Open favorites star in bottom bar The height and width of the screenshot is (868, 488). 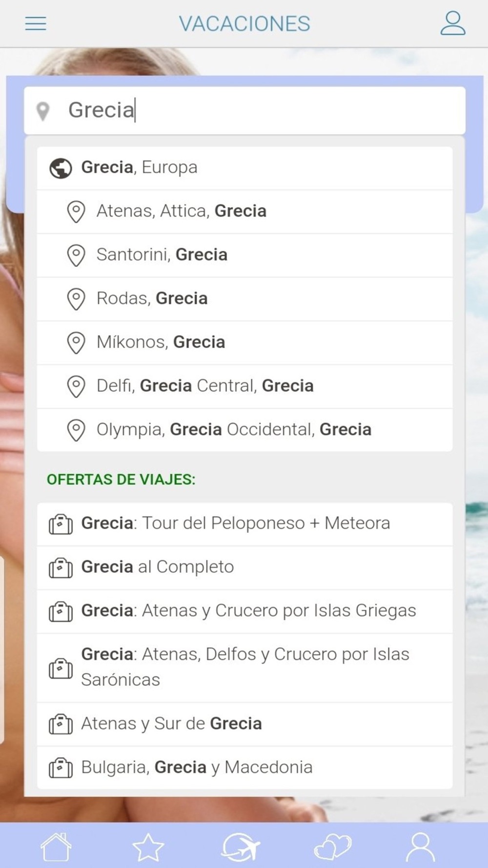point(148,847)
